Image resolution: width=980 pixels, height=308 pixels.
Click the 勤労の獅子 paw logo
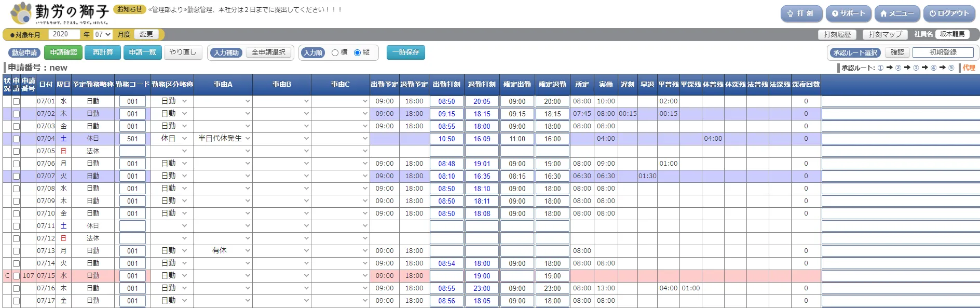click(21, 13)
